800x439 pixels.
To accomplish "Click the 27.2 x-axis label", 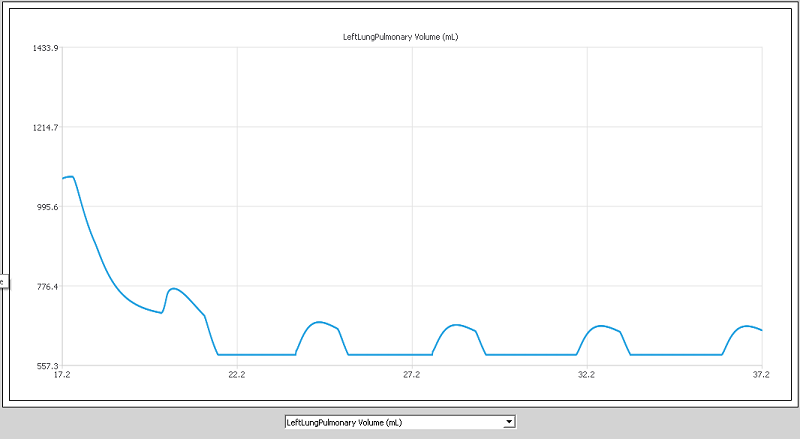I will pyautogui.click(x=412, y=375).
